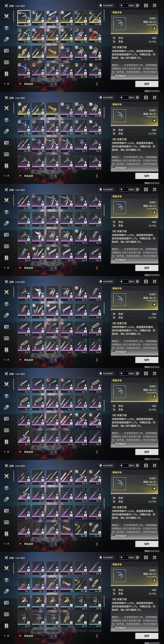Open the exclamation-mark quest items tab in the topmost screen
This screenshot has width=164, height=644.
pos(7,73)
